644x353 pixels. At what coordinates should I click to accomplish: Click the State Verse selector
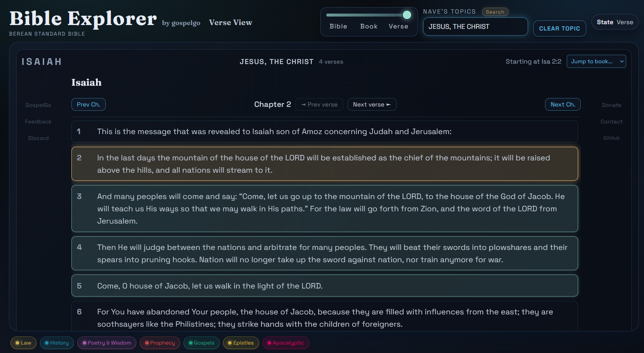click(615, 21)
